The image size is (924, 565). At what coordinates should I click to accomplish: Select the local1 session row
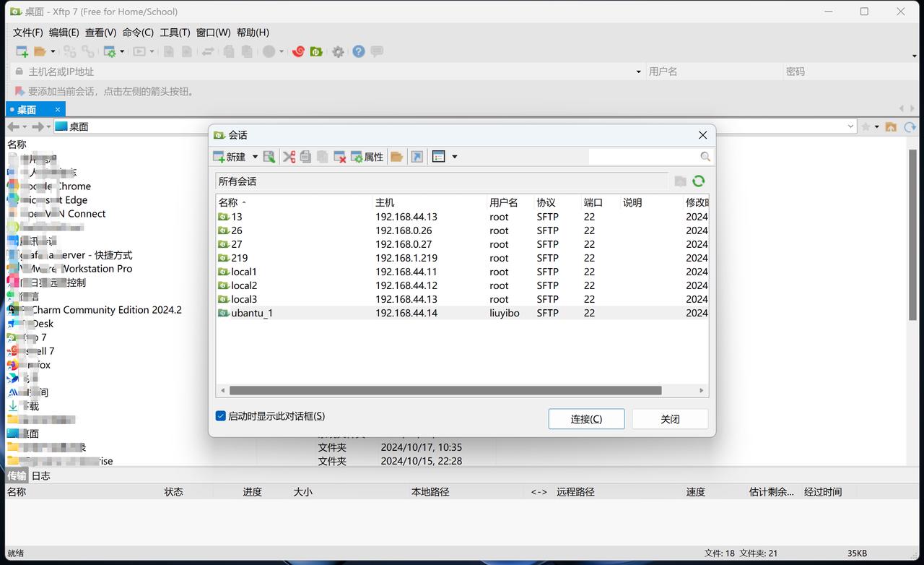tap(462, 272)
